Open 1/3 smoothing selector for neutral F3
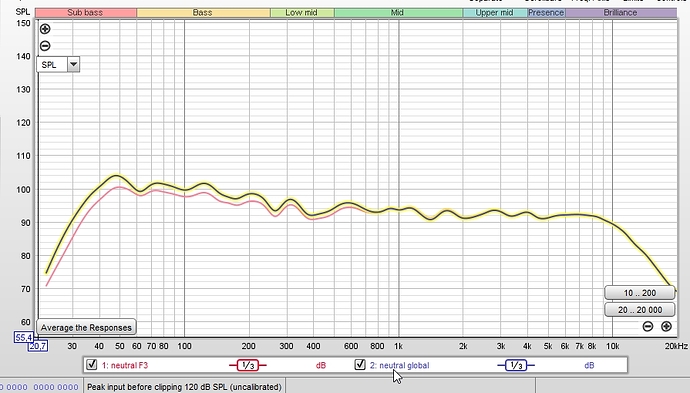 (248, 365)
